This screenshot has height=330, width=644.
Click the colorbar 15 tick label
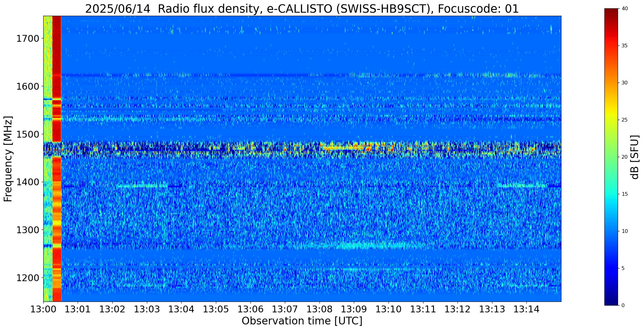[x=625, y=194]
